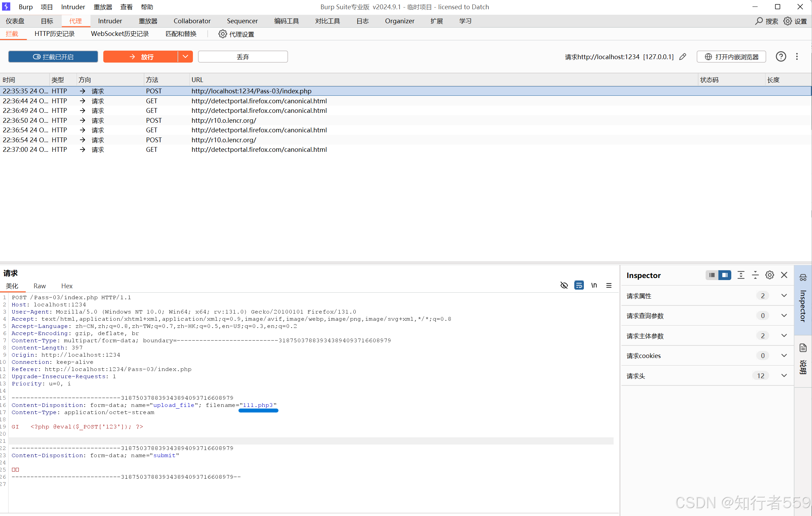This screenshot has height=516, width=812.
Task: Click the edit pencil icon beside the target host
Action: (683, 57)
